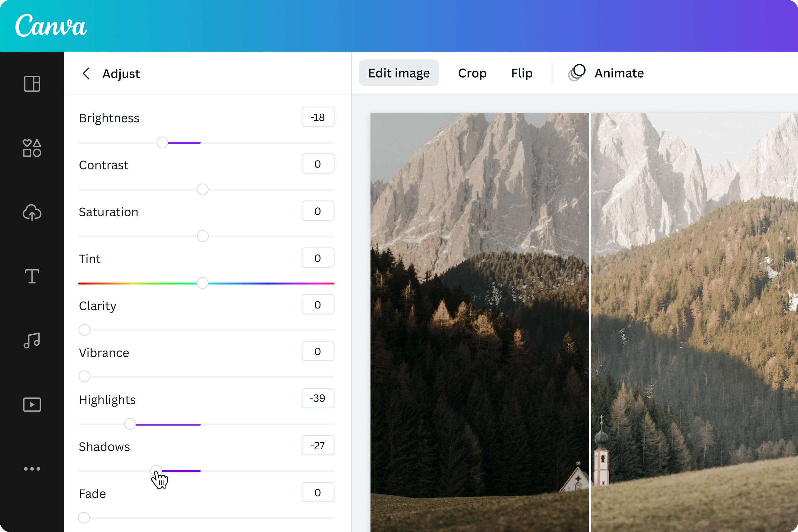Select the Crop option
Viewport: 798px width, 532px height.
[x=472, y=73]
